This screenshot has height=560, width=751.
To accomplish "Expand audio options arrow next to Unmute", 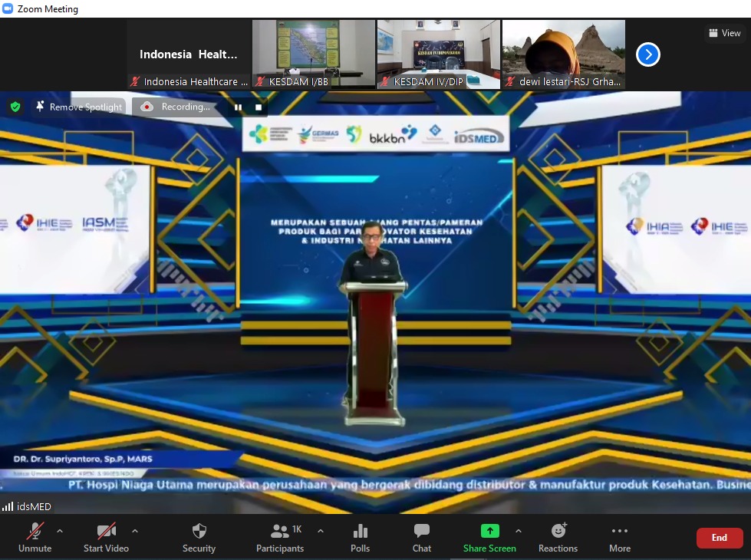I will (x=60, y=531).
